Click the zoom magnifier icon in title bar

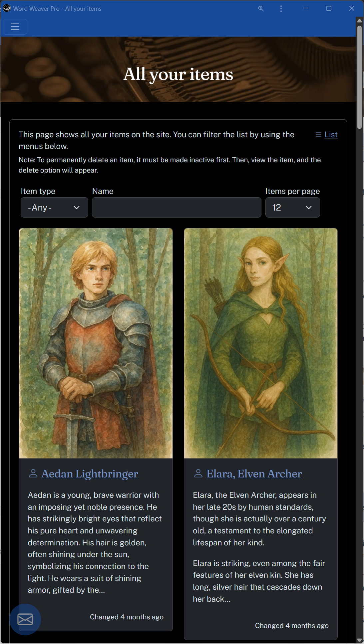(261, 9)
